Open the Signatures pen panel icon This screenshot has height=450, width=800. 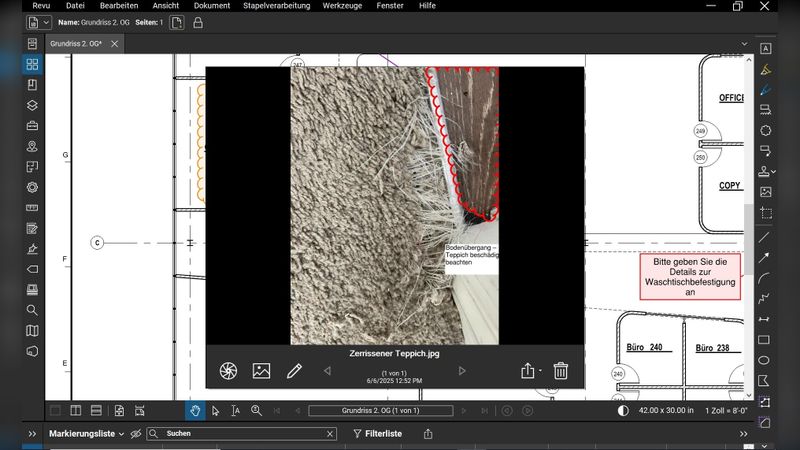click(32, 249)
